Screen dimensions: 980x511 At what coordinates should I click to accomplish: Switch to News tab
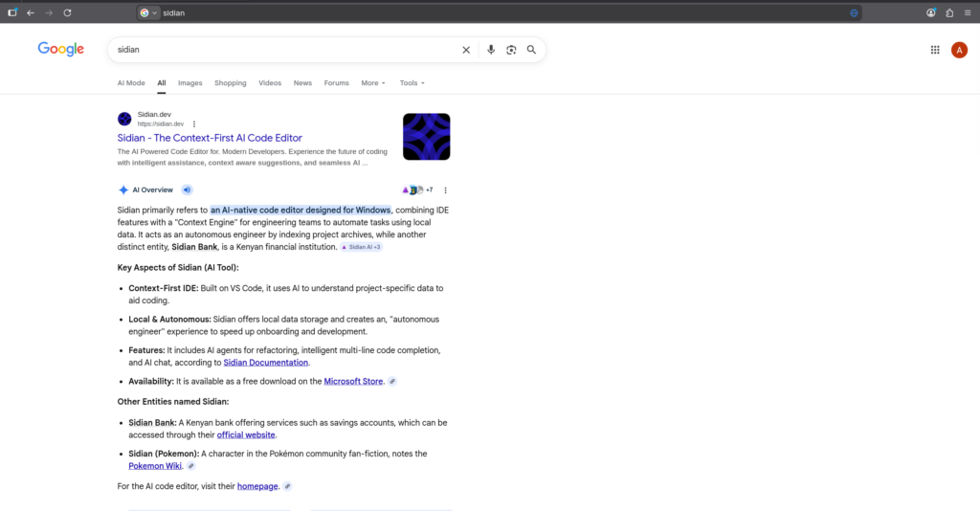(302, 83)
